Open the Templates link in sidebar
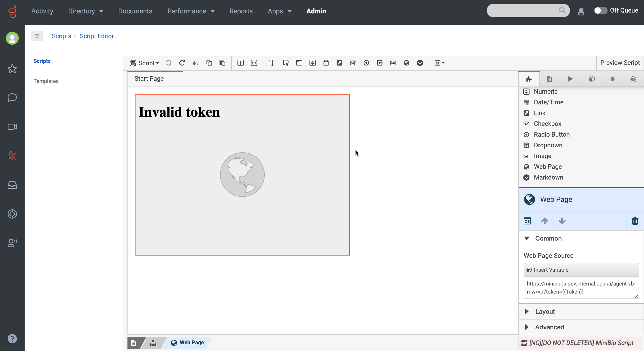Screen dimensions: 644x351 [x=46, y=81]
